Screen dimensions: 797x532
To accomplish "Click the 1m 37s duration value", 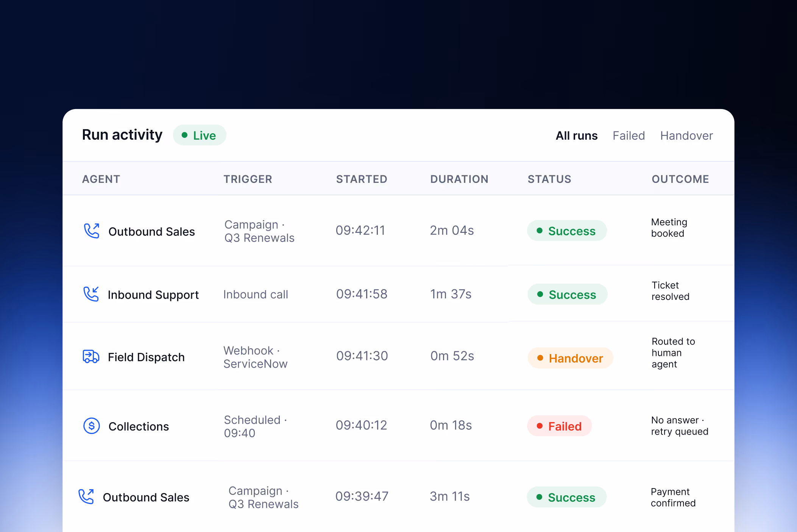I will pyautogui.click(x=451, y=294).
